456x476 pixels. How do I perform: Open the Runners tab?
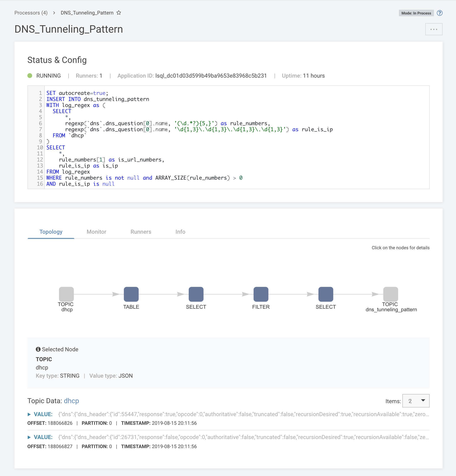[141, 232]
